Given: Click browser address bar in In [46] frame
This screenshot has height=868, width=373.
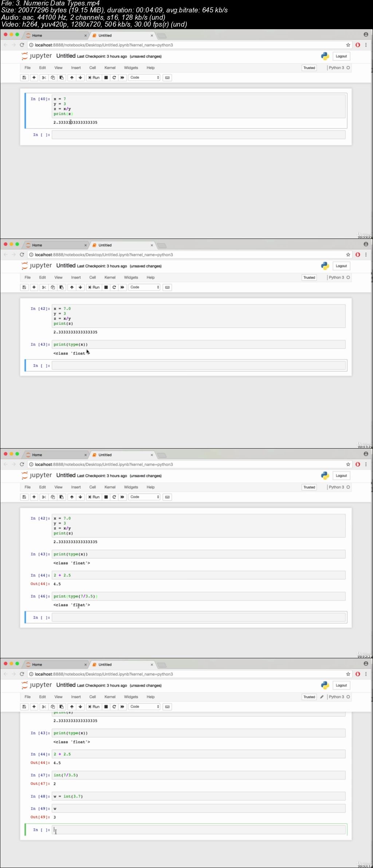Looking at the screenshot, I should 186,464.
